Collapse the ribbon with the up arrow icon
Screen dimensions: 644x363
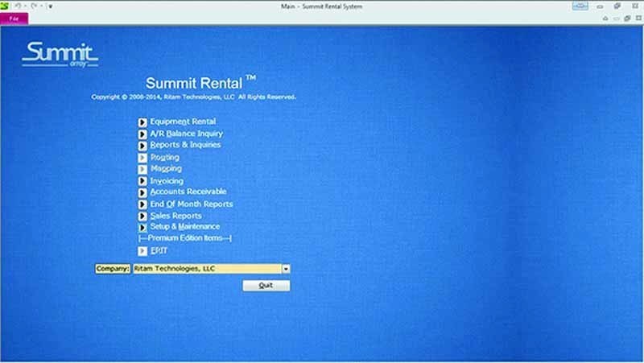tap(605, 19)
